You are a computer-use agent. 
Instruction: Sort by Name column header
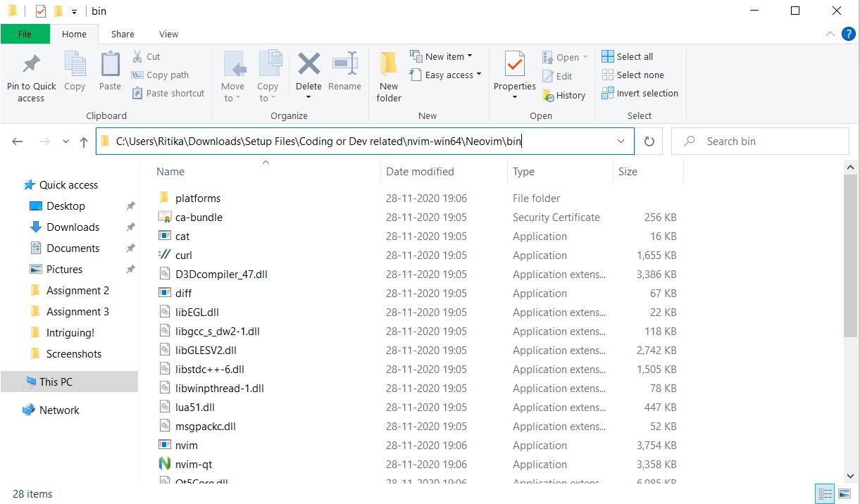pos(170,171)
